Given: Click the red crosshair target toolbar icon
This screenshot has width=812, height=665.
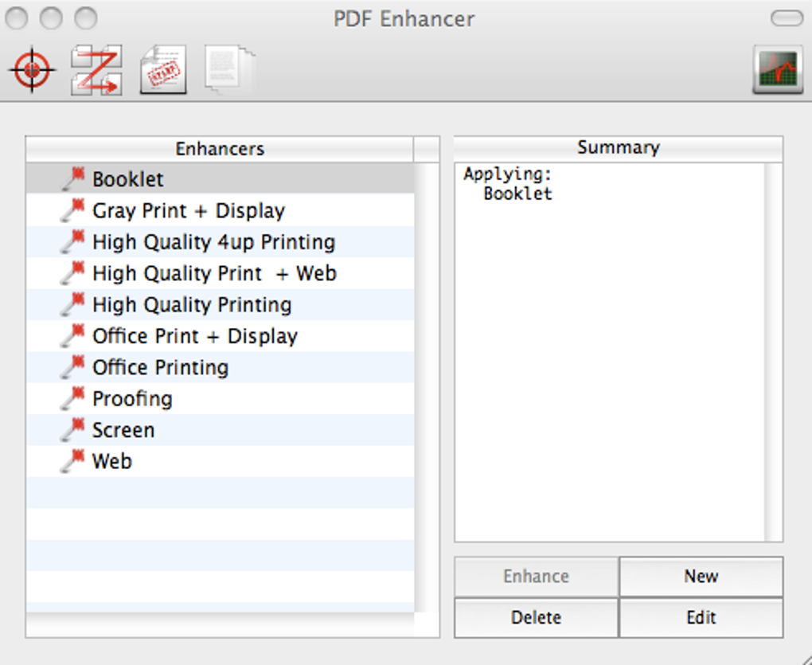Looking at the screenshot, I should tap(32, 70).
